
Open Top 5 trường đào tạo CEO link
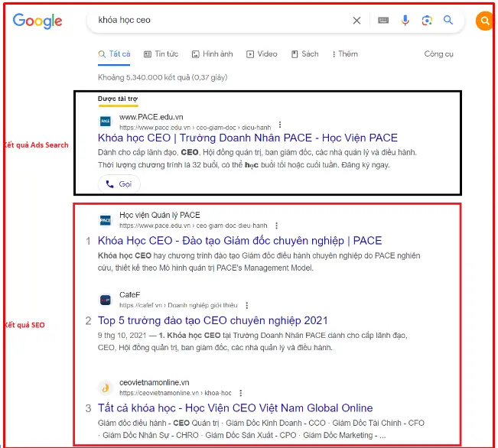(x=213, y=320)
